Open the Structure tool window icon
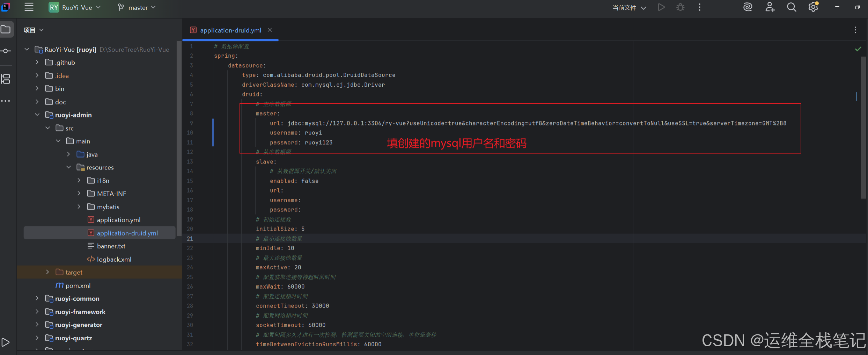Image resolution: width=868 pixels, height=355 pixels. pyautogui.click(x=6, y=79)
